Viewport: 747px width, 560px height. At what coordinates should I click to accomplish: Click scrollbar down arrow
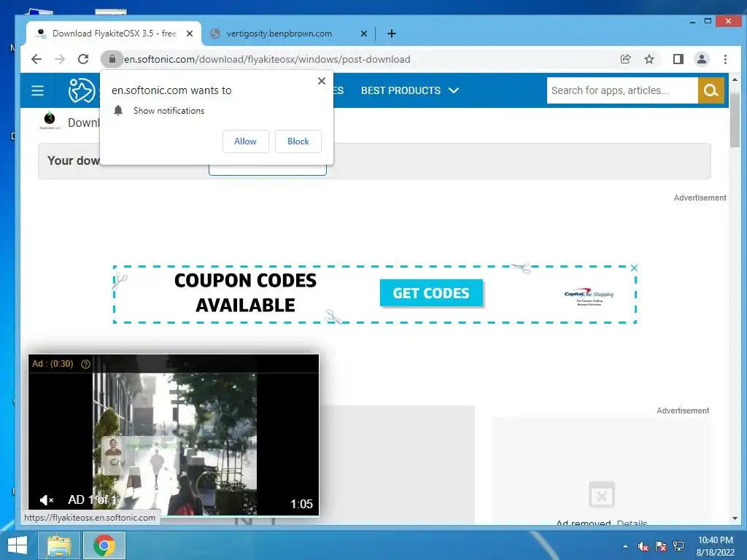pos(735,518)
